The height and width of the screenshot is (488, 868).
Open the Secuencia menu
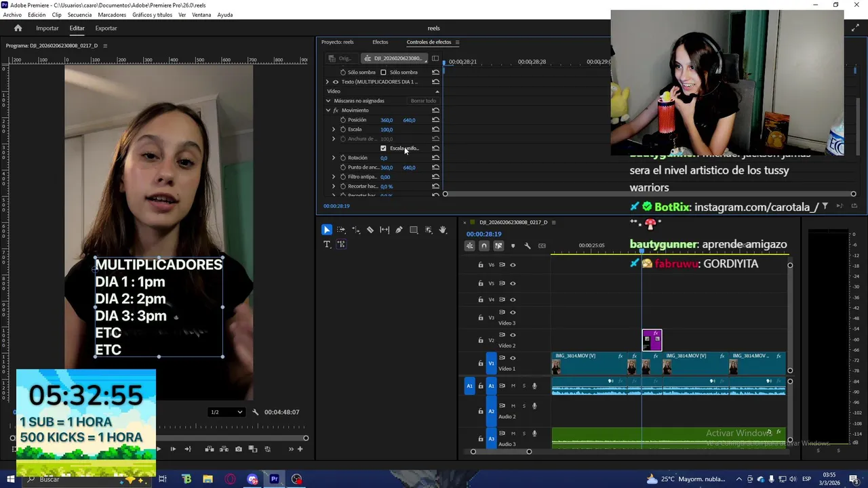[x=79, y=15]
